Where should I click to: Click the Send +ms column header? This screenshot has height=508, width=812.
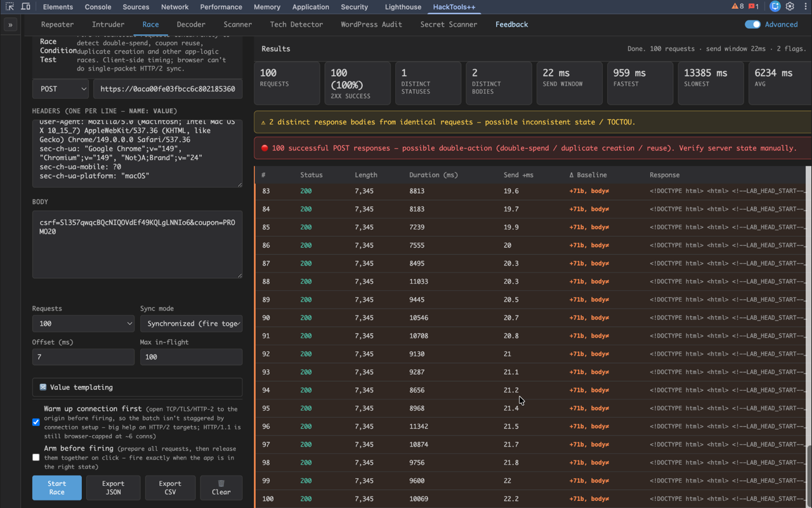[x=519, y=175]
